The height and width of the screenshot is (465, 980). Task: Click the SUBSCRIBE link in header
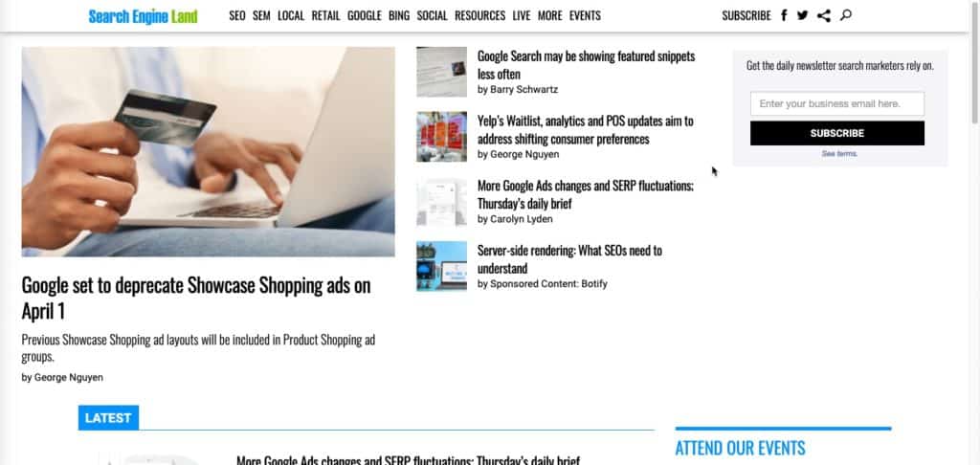pos(746,15)
